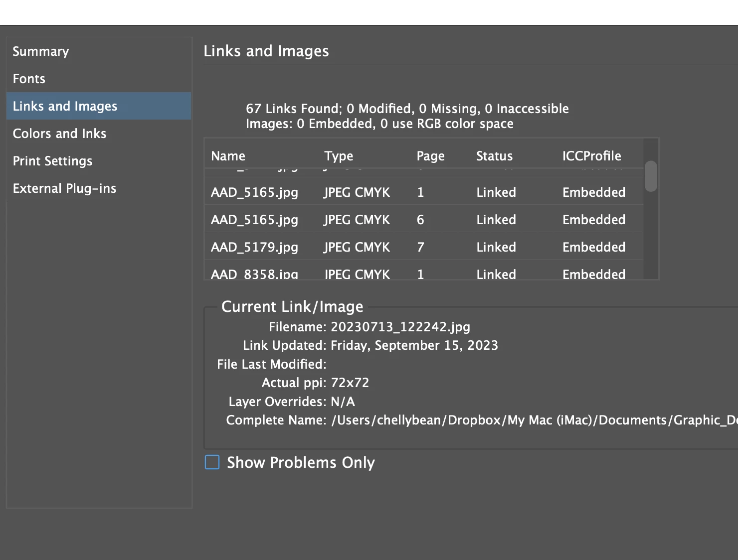Click the links list scrollbar thumb
738x560 pixels.
click(651, 176)
